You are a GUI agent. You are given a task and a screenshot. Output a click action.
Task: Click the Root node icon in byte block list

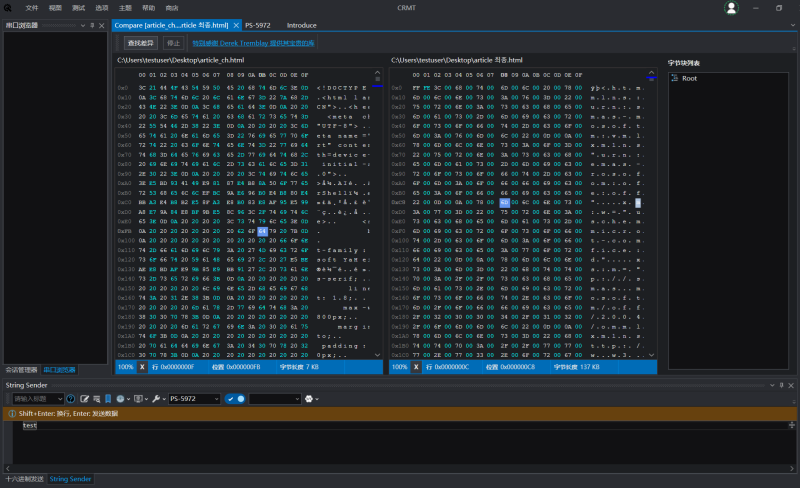pos(674,78)
